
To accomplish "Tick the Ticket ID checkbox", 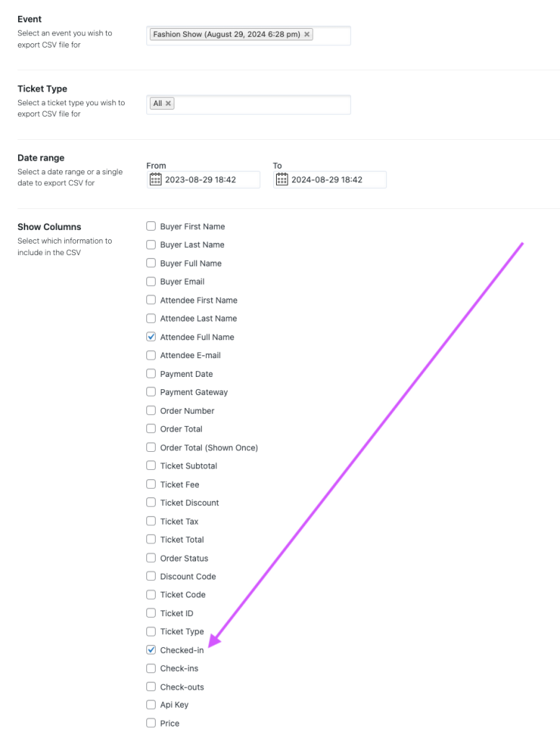I will pyautogui.click(x=151, y=613).
